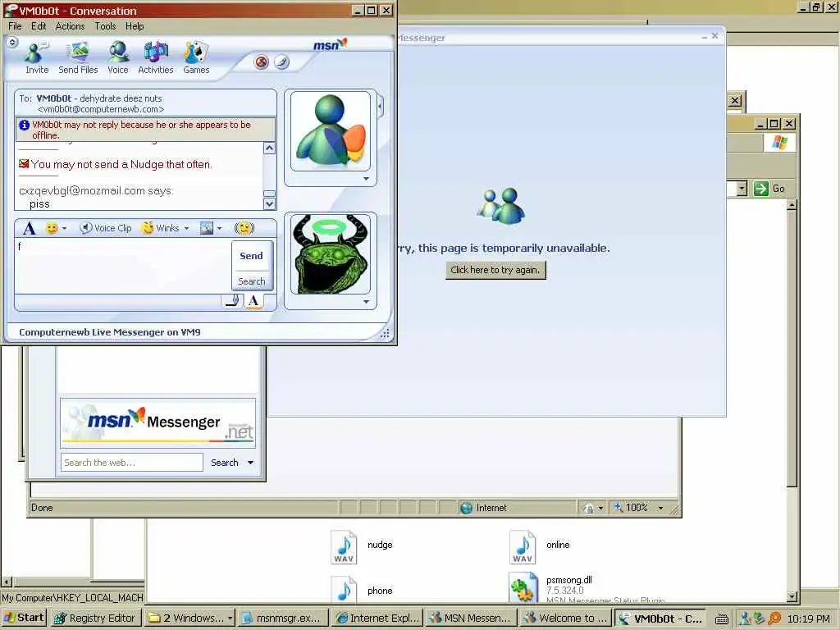Click Search link in MSN Messenger window
This screenshot has width=840, height=630.
[x=225, y=463]
